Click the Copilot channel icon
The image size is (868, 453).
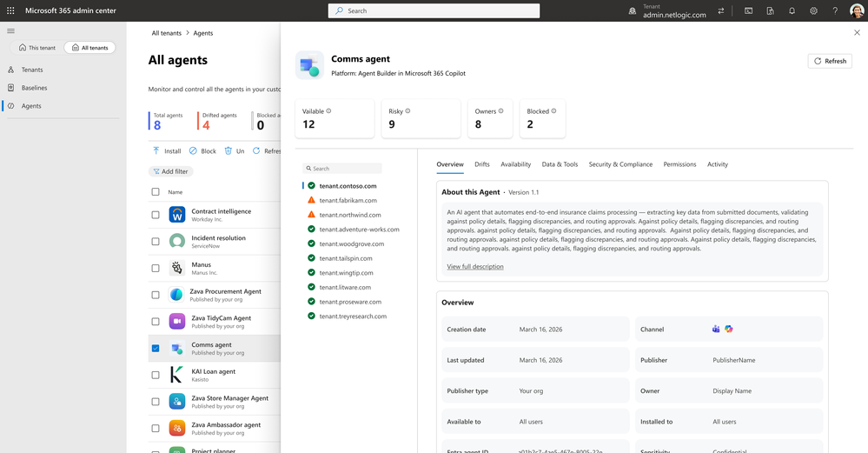[x=728, y=329]
